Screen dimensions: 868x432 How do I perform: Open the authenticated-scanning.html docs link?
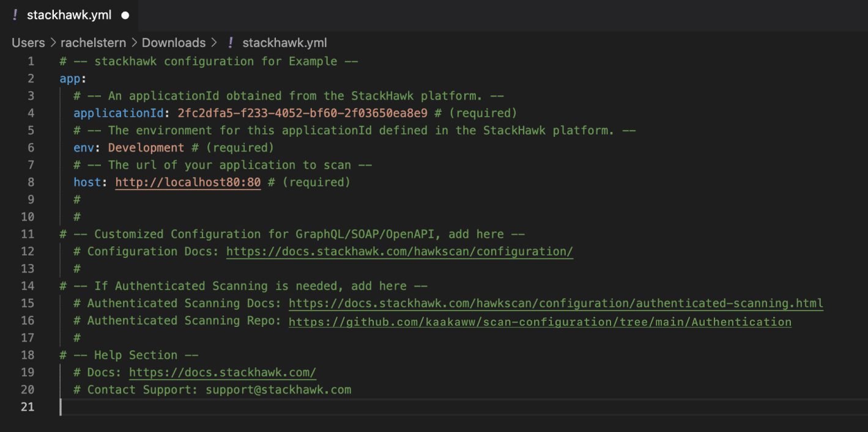pyautogui.click(x=556, y=303)
